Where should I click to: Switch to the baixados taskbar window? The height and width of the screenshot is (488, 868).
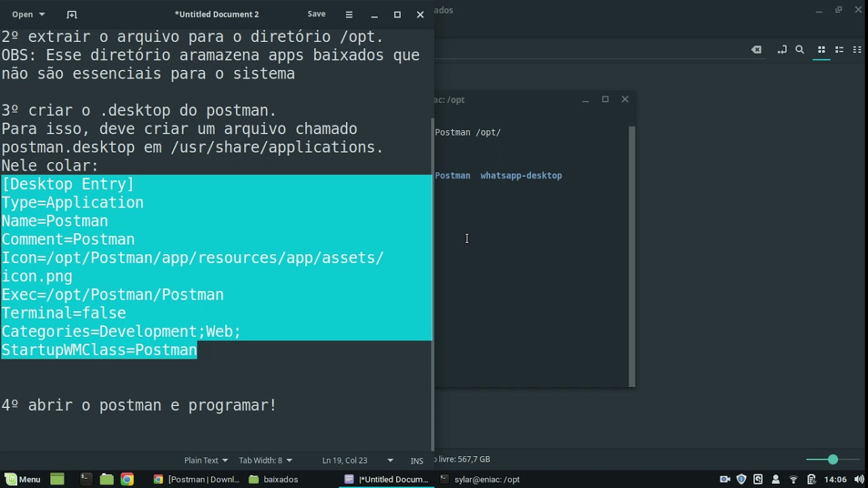point(274,479)
